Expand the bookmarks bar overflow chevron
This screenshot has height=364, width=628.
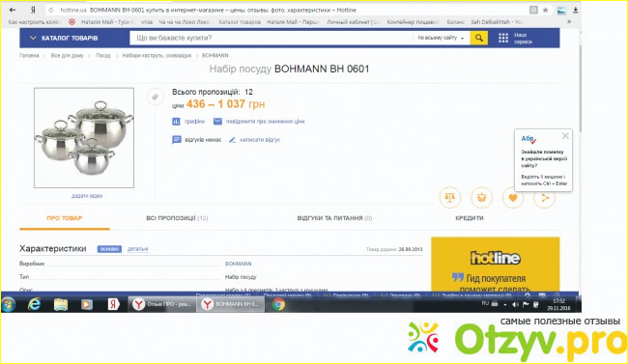569,21
